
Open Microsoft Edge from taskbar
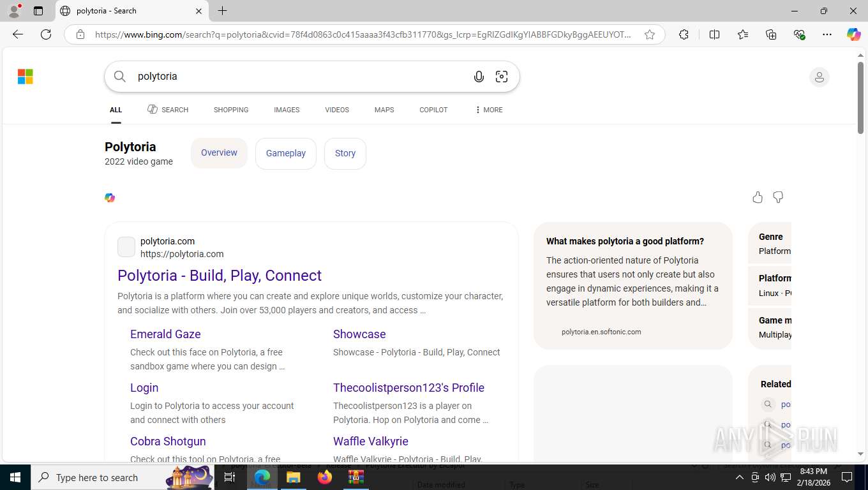coord(262,477)
